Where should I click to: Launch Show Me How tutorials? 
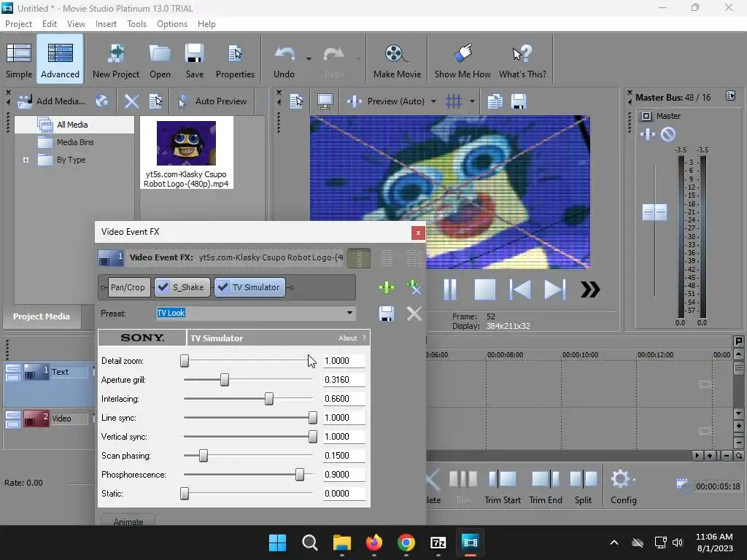coord(462,60)
